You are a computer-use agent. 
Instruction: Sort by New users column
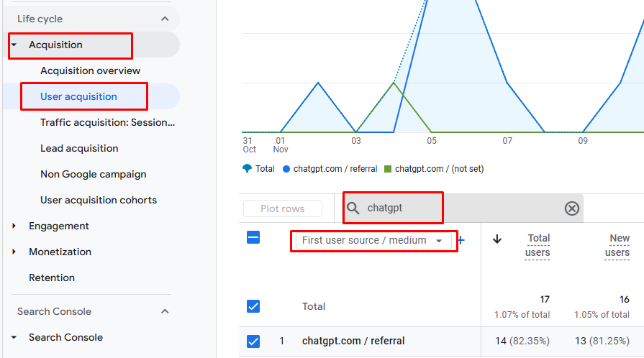click(x=617, y=245)
